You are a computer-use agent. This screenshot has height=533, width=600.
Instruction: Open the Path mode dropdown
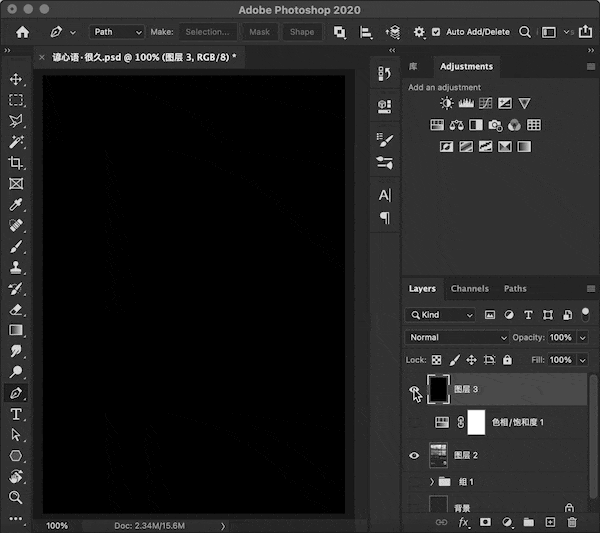point(117,32)
